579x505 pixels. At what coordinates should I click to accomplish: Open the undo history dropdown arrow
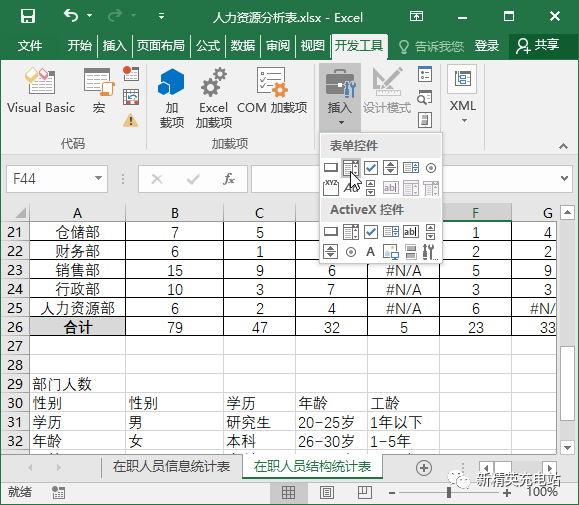(89, 16)
